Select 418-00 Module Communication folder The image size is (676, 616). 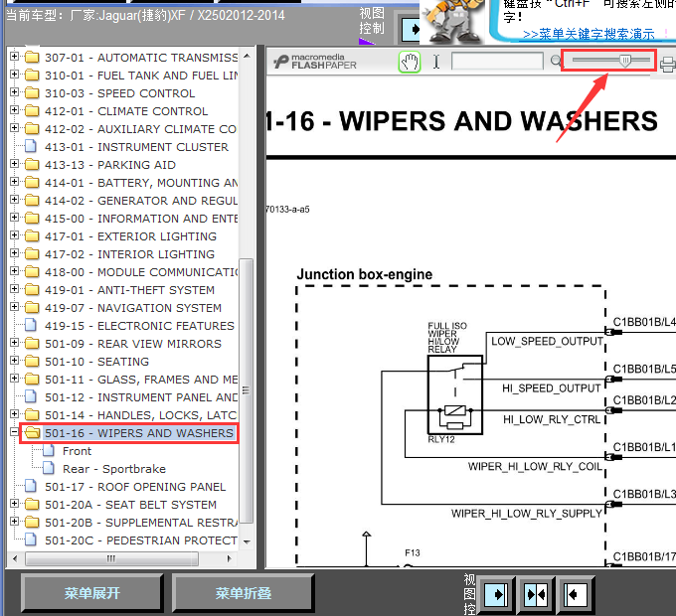point(141,272)
